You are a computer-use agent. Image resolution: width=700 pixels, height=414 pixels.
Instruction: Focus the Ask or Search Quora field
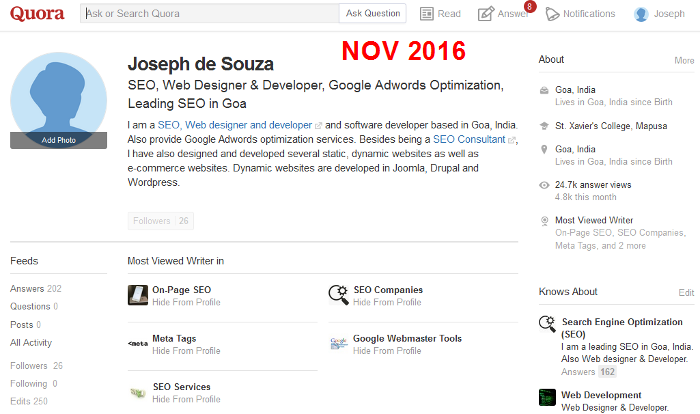210,13
